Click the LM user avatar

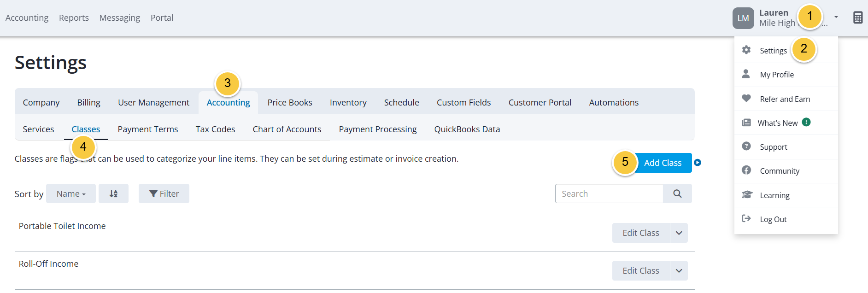pos(743,18)
